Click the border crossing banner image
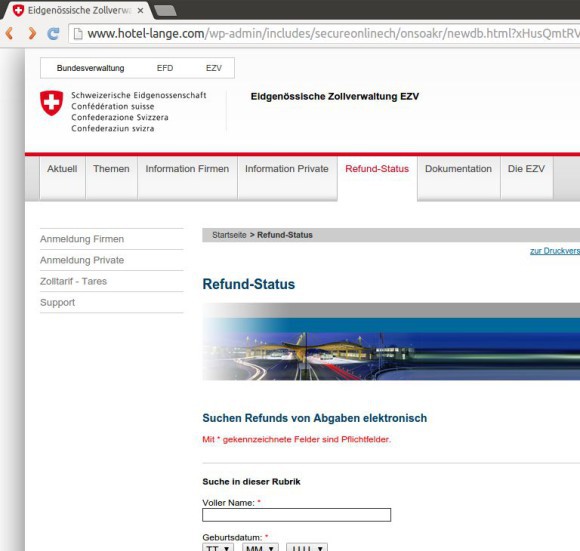580x551 pixels. click(x=391, y=342)
